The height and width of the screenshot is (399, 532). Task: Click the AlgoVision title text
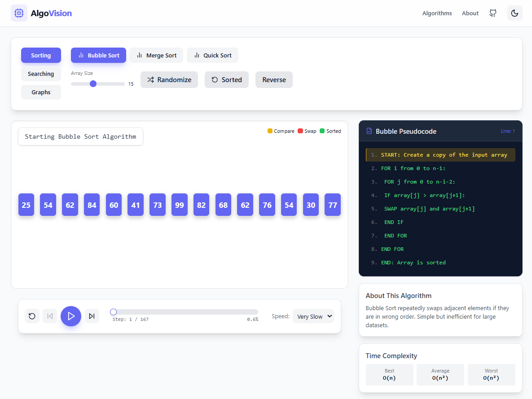click(51, 13)
